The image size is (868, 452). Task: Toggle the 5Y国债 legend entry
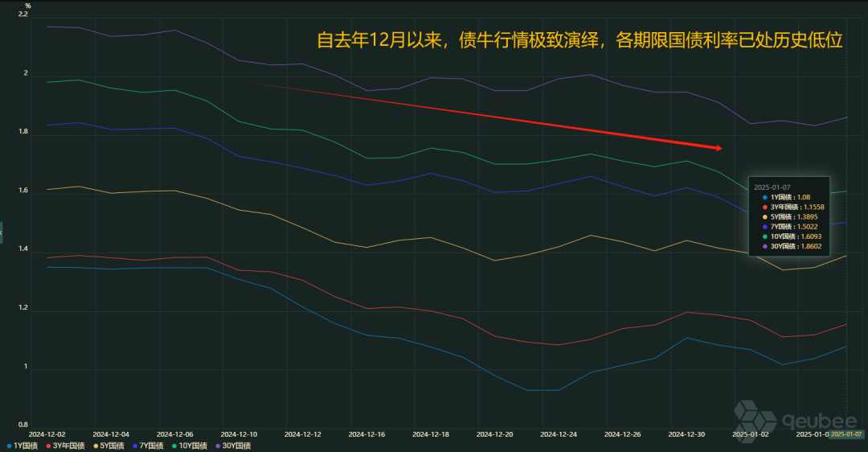[109, 446]
